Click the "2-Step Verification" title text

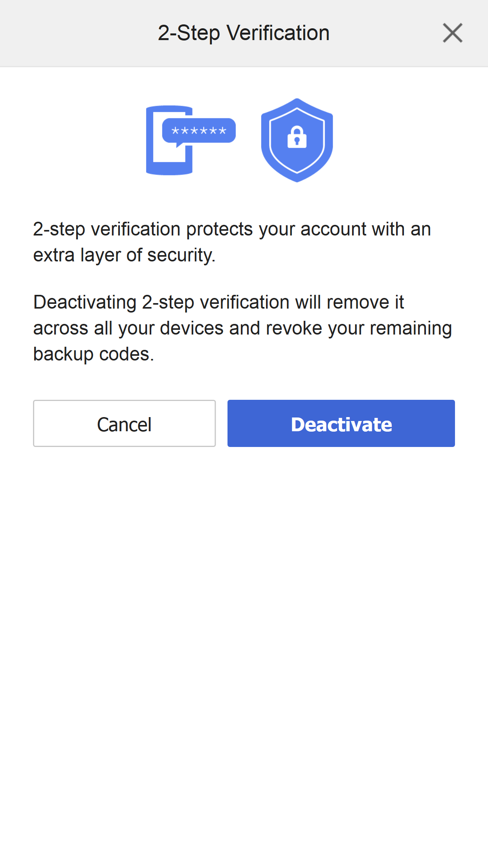pos(244,33)
